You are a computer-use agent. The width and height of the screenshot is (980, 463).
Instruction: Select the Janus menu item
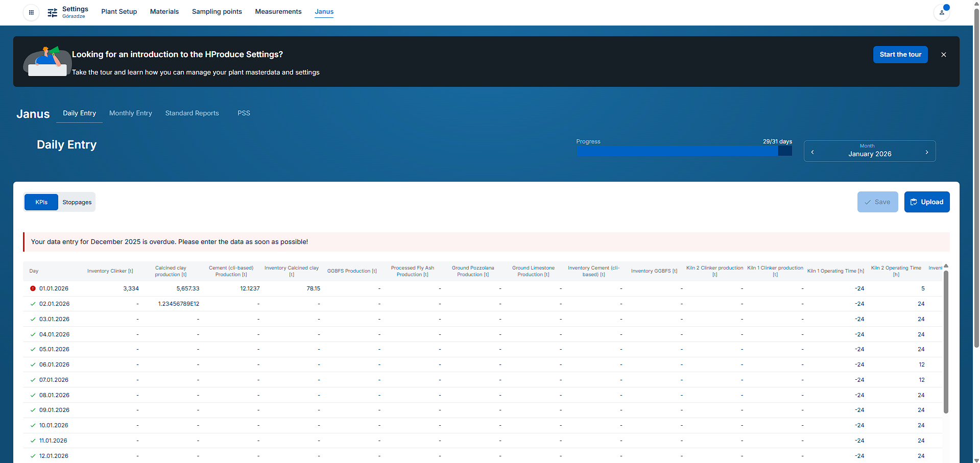(324, 11)
